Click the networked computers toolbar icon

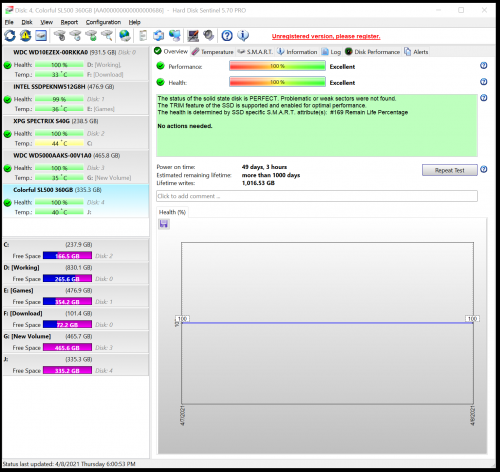[x=175, y=35]
